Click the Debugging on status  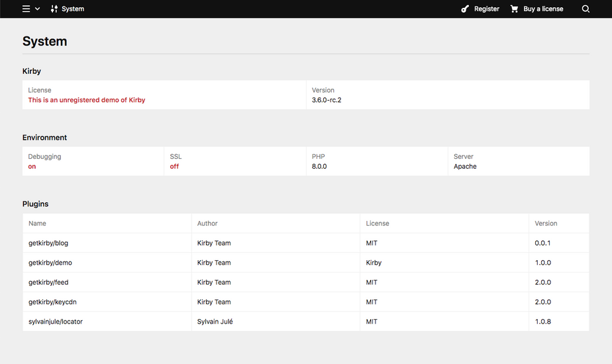point(32,166)
